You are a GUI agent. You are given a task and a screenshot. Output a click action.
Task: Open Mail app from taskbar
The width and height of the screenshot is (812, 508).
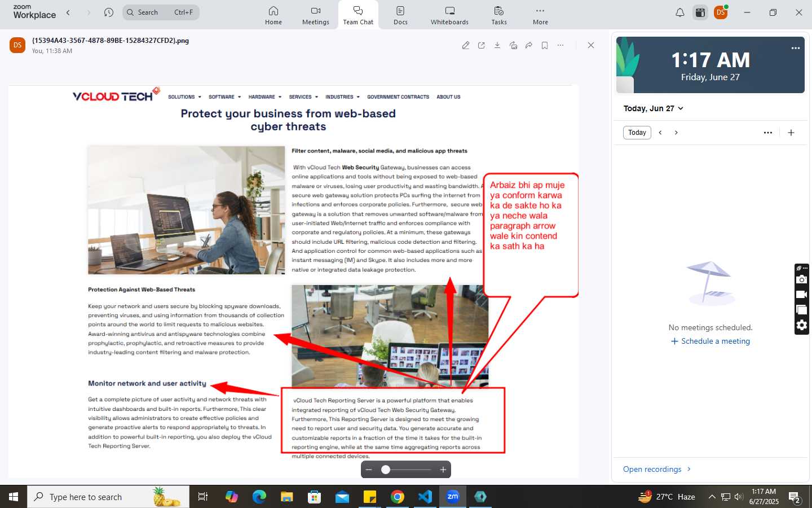point(342,497)
